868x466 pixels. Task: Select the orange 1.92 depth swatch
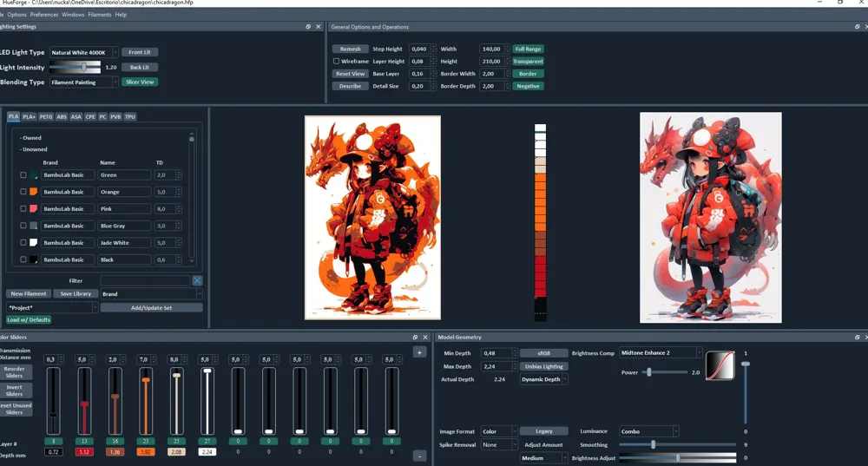pyautogui.click(x=146, y=452)
